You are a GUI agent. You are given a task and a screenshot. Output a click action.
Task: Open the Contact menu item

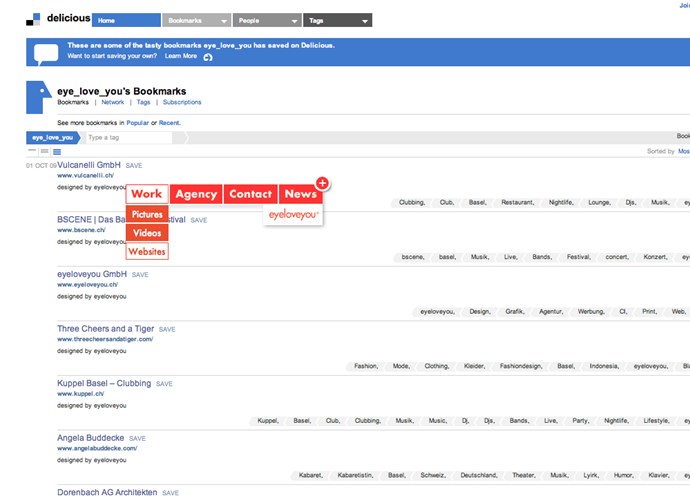[251, 194]
